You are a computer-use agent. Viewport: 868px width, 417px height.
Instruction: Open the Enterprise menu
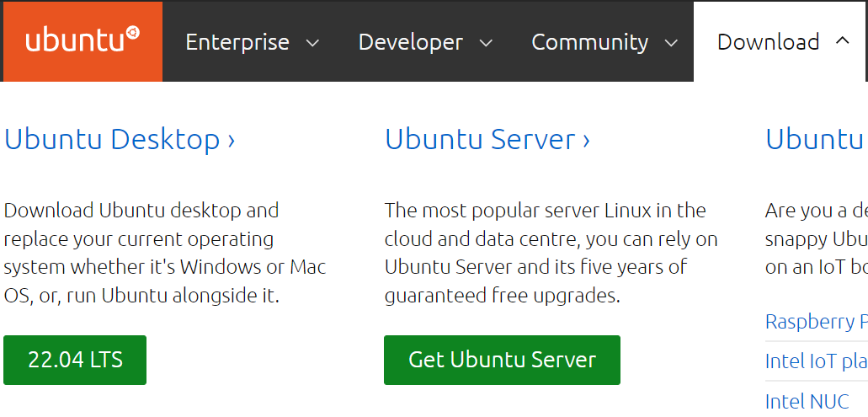[x=237, y=42]
